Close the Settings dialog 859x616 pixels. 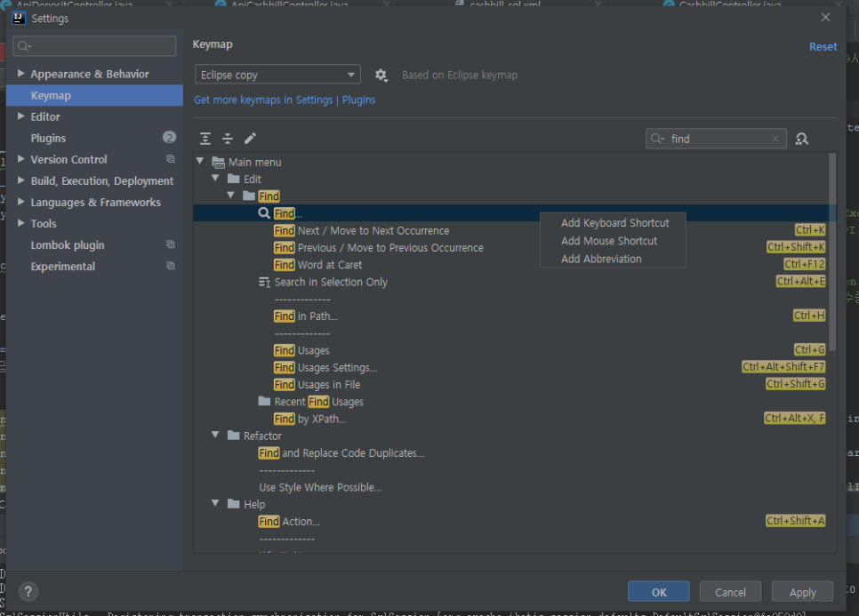[825, 18]
